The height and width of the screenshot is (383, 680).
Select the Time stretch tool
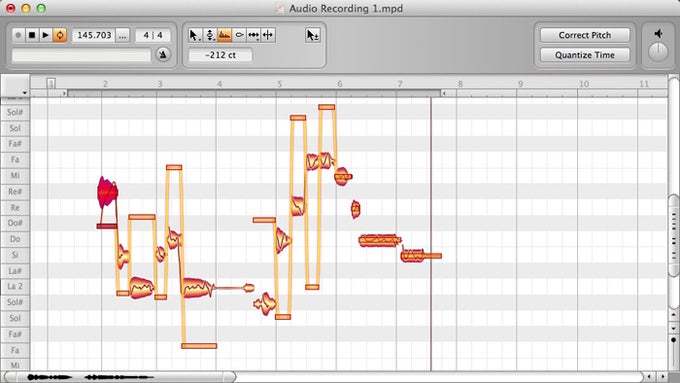coord(254,35)
